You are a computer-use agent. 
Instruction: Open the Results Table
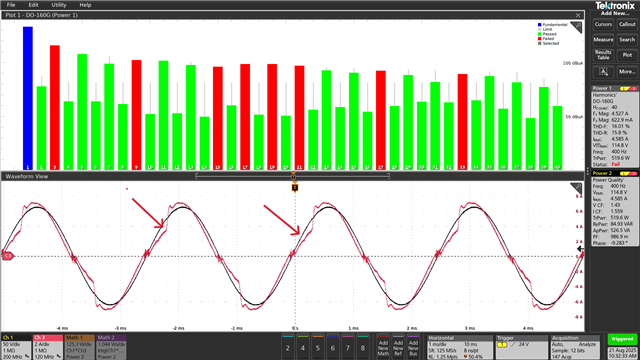pos(603,55)
